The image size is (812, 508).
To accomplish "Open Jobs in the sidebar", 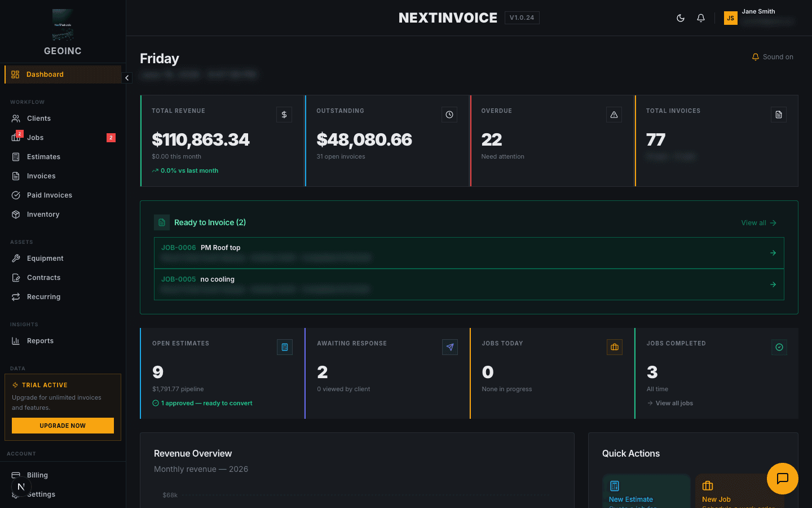I will click(63, 138).
